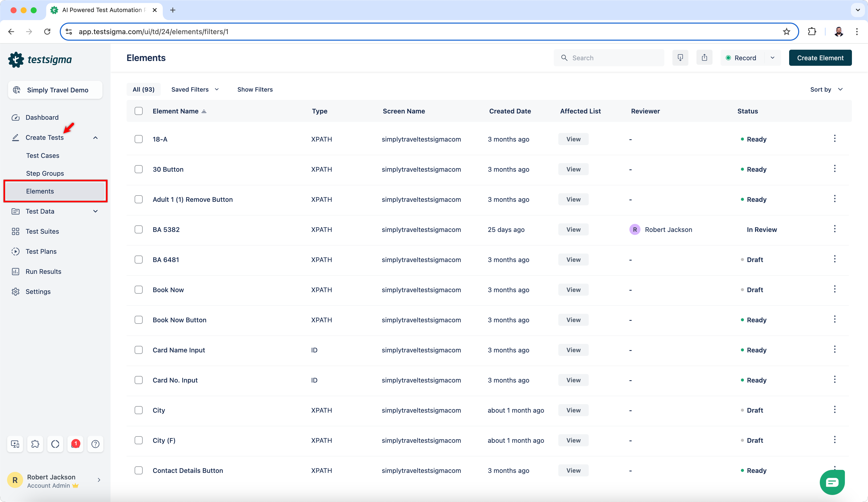
Task: Open the Saved Filters dropdown
Action: 195,90
